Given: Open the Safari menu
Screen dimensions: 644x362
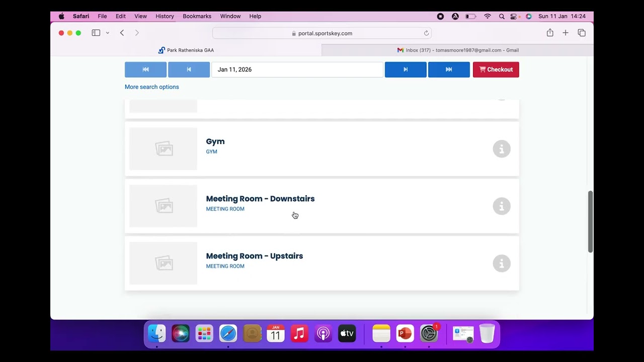Looking at the screenshot, I should coord(81,16).
